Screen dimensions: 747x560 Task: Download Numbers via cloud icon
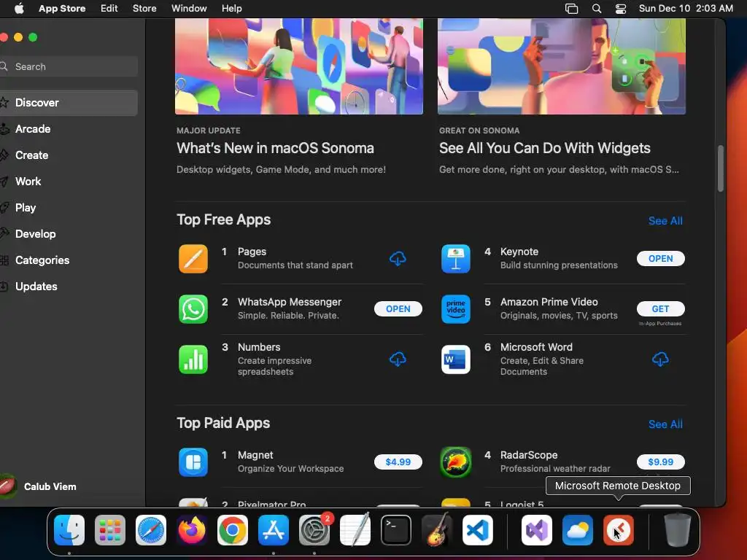[398, 359]
